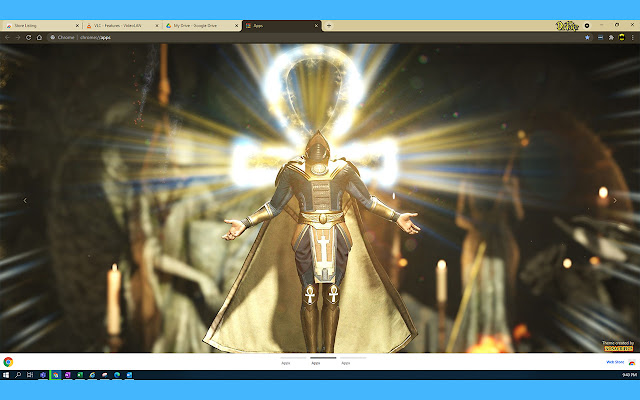
Task: Reload the current page
Action: click(x=29, y=37)
